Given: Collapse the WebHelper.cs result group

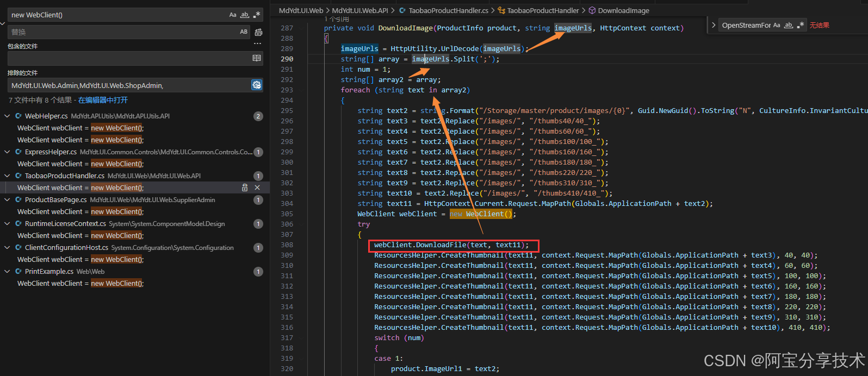Looking at the screenshot, I should click(x=7, y=116).
